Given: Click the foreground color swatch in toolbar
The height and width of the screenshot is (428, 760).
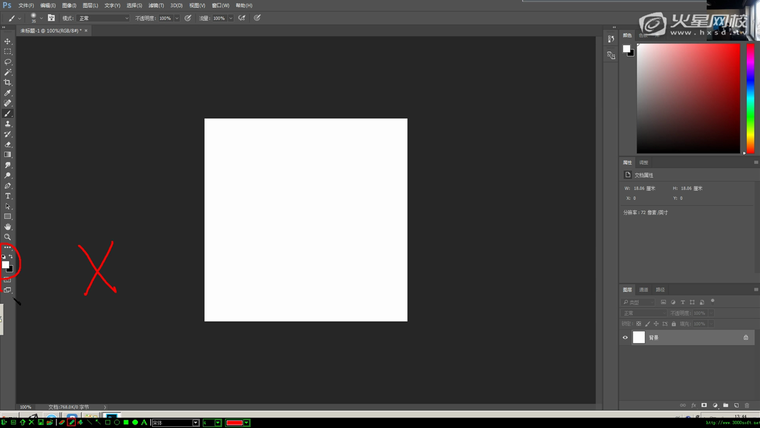Looking at the screenshot, I should 7,265.
